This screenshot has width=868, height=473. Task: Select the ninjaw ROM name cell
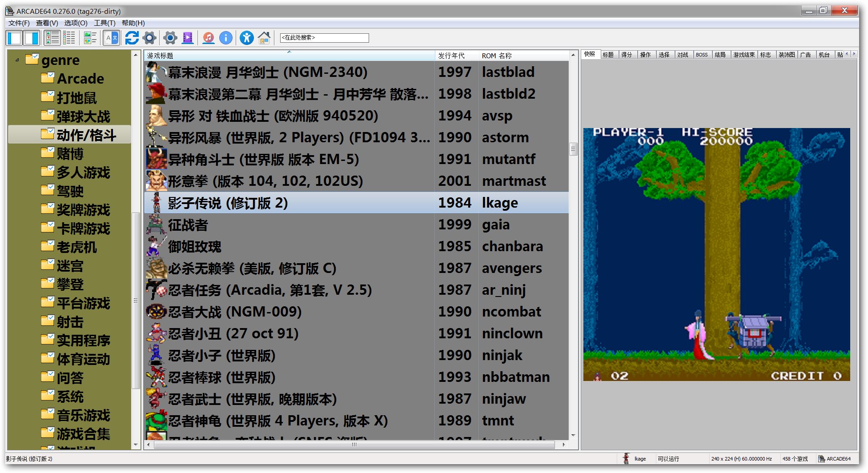[504, 399]
